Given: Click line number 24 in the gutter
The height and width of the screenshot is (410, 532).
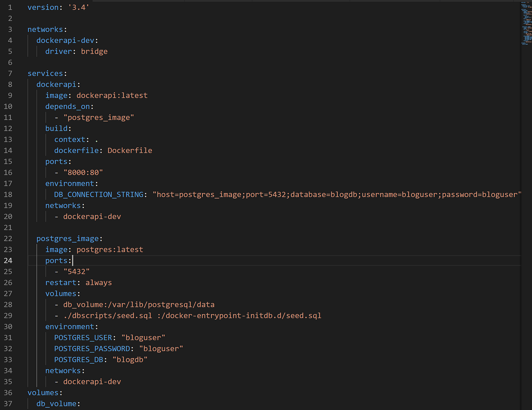Looking at the screenshot, I should point(9,261).
